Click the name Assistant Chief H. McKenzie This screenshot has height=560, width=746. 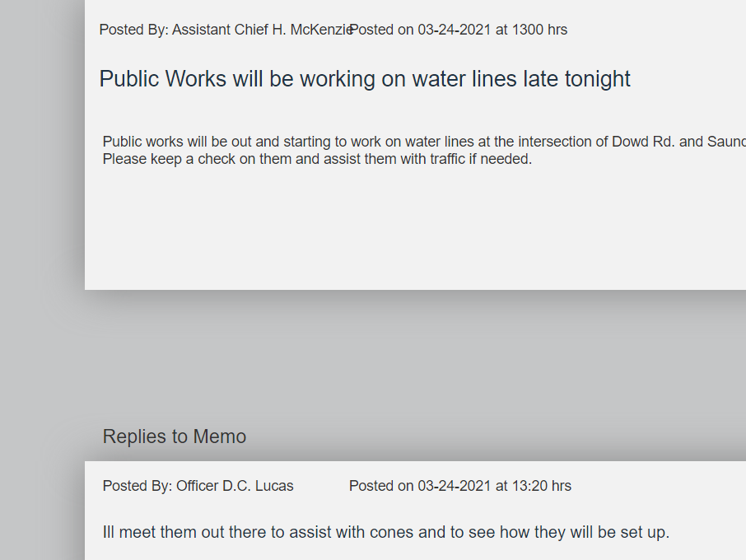[x=263, y=30]
